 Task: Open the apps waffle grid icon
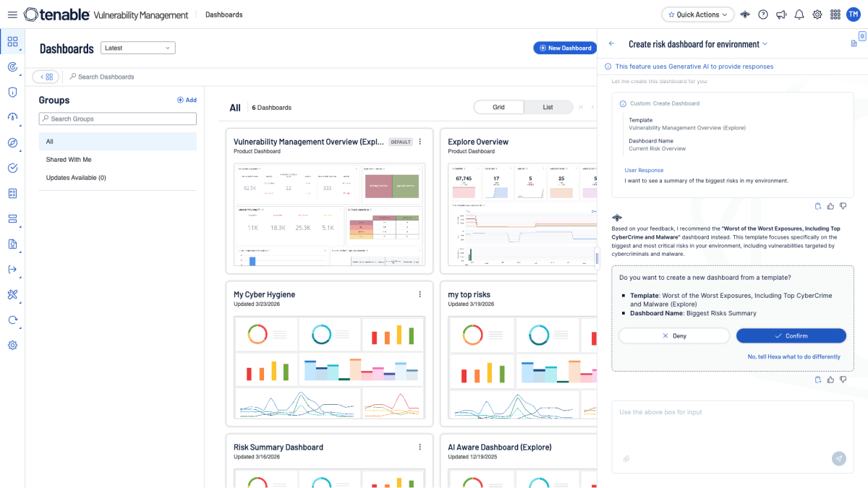click(x=835, y=14)
